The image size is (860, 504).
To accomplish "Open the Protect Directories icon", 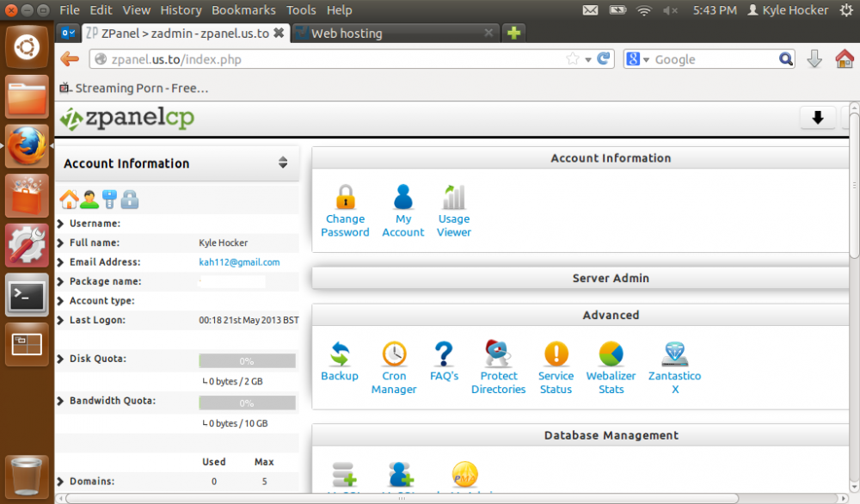I will tap(498, 353).
